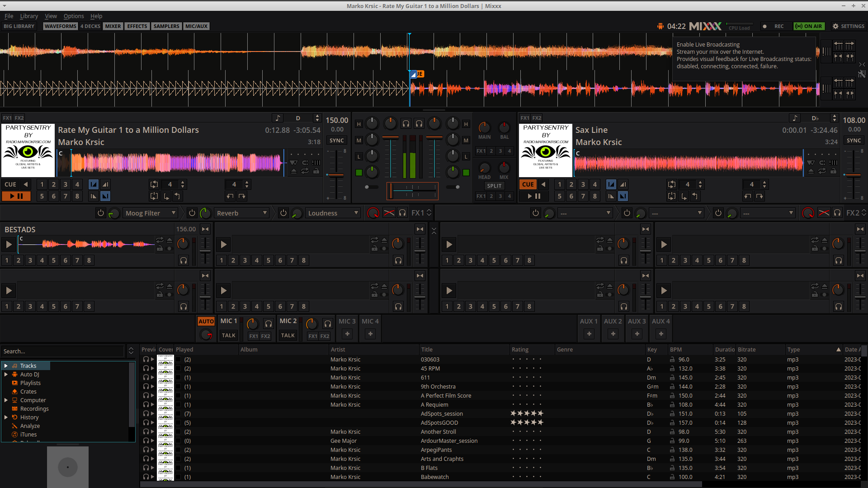This screenshot has height=488, width=868.
Task: Select Playlists in library sidebar
Action: tap(30, 383)
